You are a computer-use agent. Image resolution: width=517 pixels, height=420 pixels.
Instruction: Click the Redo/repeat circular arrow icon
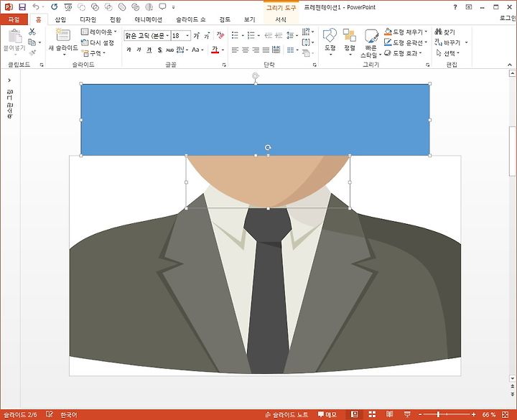click(x=55, y=7)
